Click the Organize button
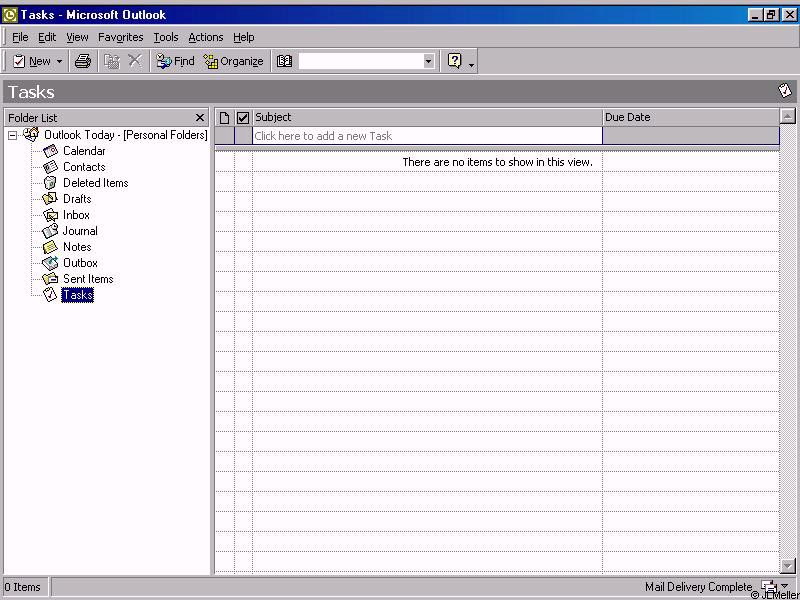Image resolution: width=800 pixels, height=600 pixels. click(233, 61)
